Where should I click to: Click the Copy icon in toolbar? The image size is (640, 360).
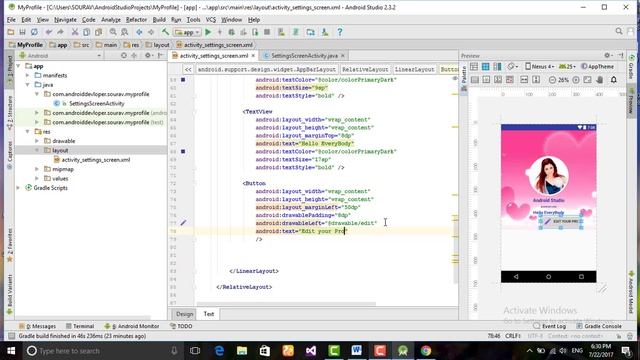point(87,32)
